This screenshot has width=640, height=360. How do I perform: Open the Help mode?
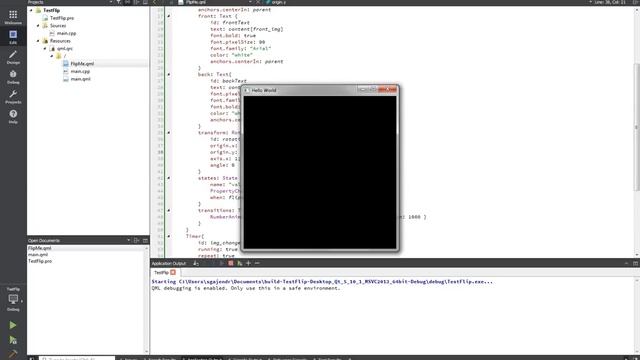13,116
